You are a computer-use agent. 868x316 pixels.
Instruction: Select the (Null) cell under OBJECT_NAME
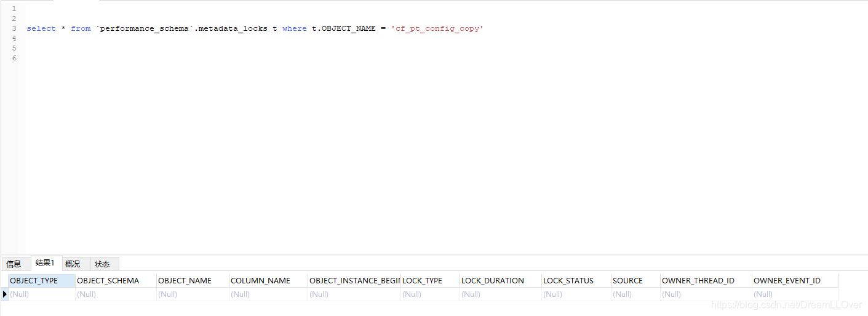193,294
